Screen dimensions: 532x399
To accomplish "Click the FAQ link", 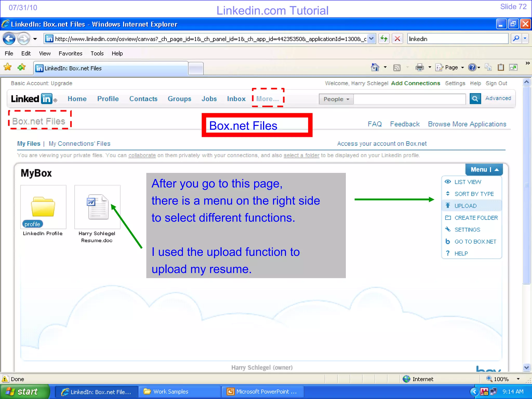I will 375,124.
